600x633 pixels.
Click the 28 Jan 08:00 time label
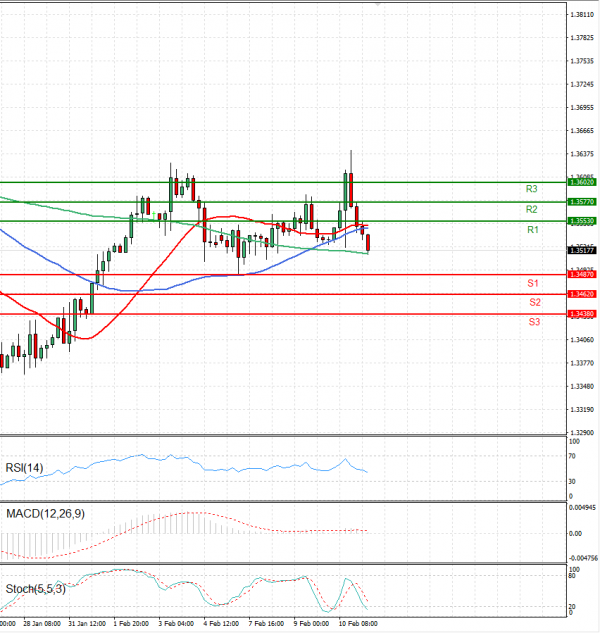point(42,624)
